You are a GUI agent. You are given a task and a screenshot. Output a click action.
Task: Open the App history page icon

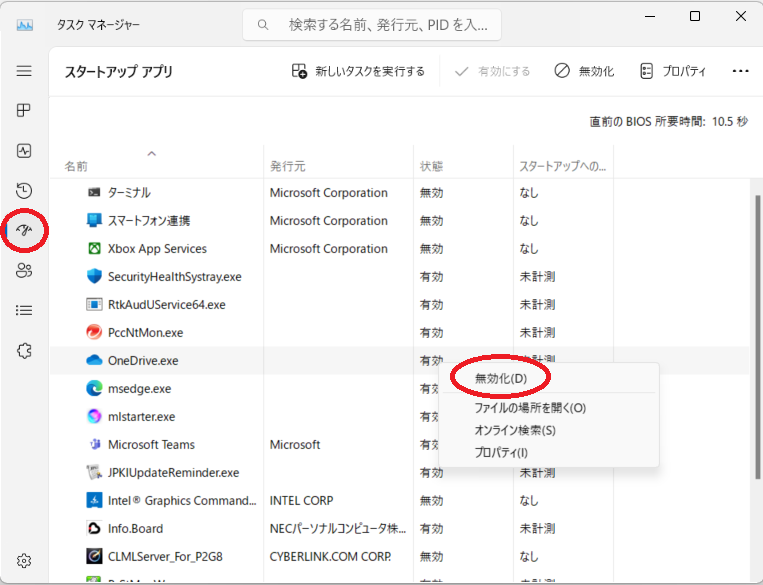coord(24,190)
